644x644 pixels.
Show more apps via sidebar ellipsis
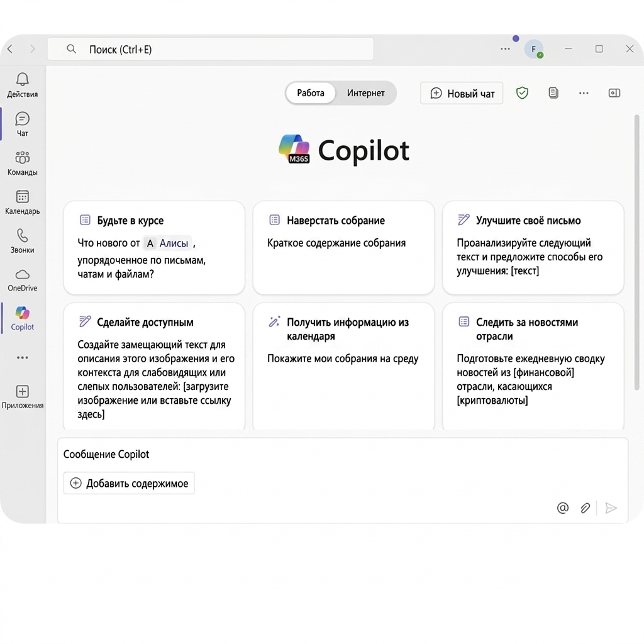coord(22,357)
